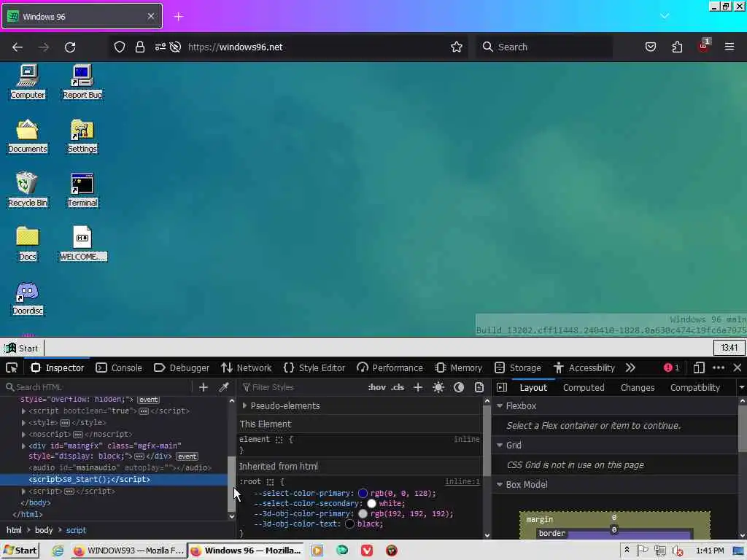747x560 pixels.
Task: Expand the last script node
Action: click(23, 491)
